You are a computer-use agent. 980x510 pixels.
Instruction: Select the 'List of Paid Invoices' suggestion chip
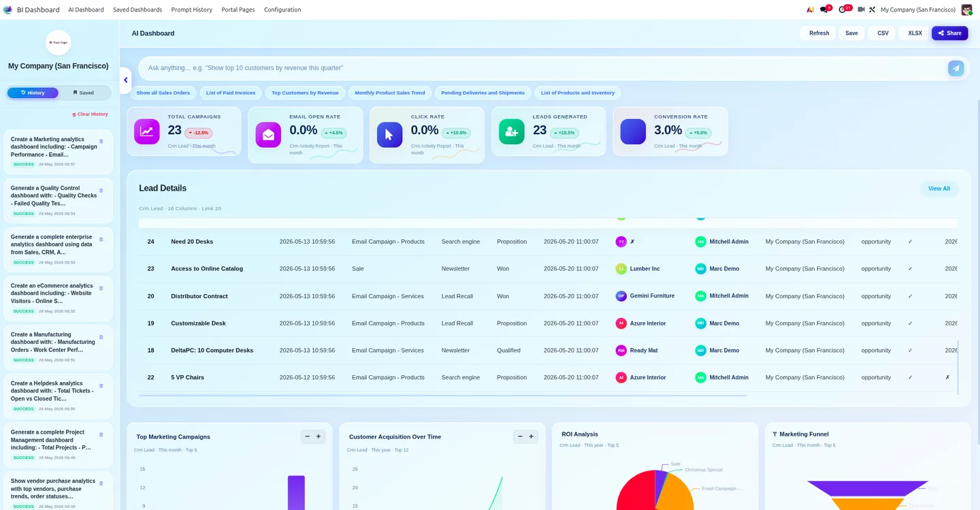click(x=231, y=93)
